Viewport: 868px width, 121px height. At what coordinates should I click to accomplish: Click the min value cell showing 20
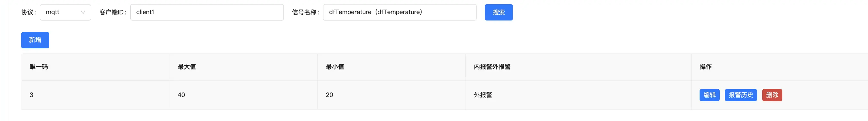tap(391, 95)
